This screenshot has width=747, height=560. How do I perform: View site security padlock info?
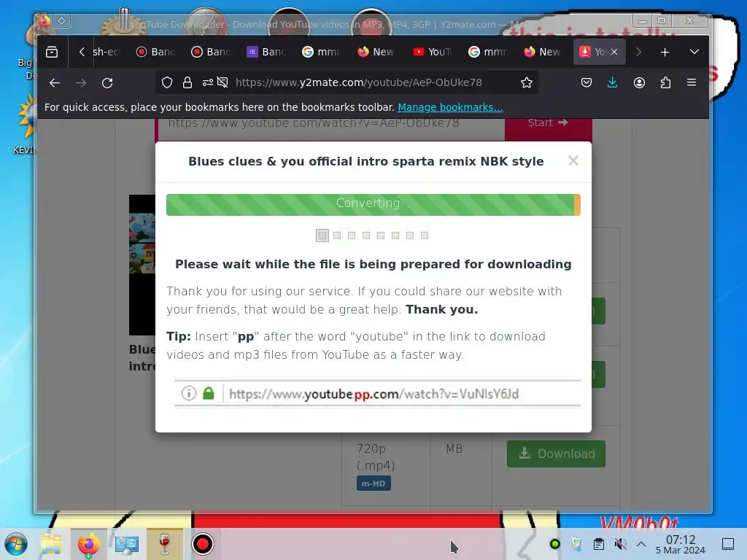coord(187,83)
